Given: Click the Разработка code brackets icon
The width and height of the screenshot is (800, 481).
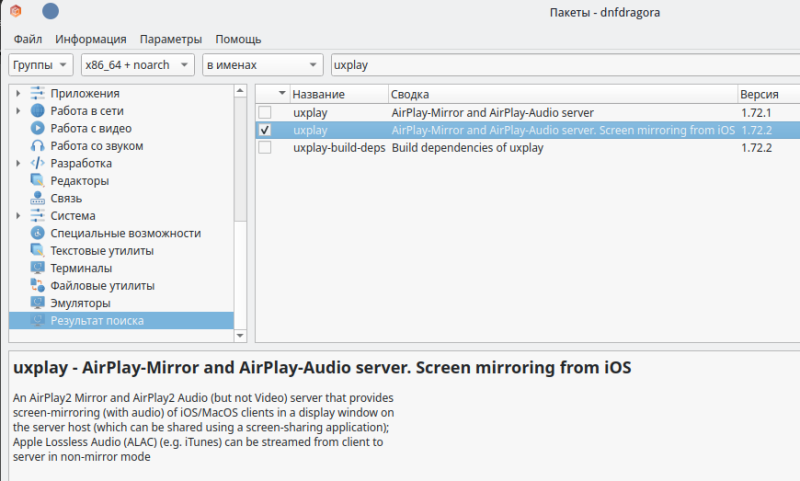Looking at the screenshot, I should [38, 163].
